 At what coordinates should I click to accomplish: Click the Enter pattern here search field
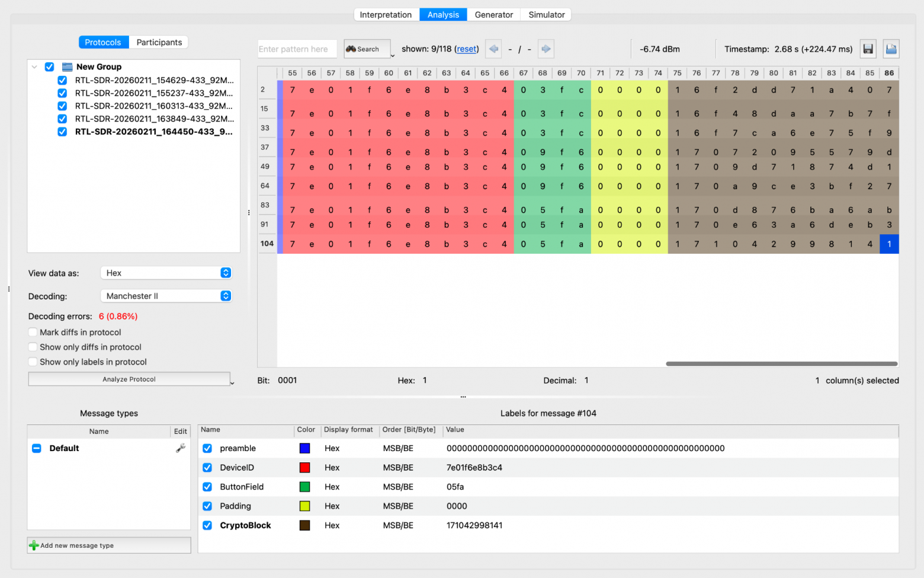297,49
